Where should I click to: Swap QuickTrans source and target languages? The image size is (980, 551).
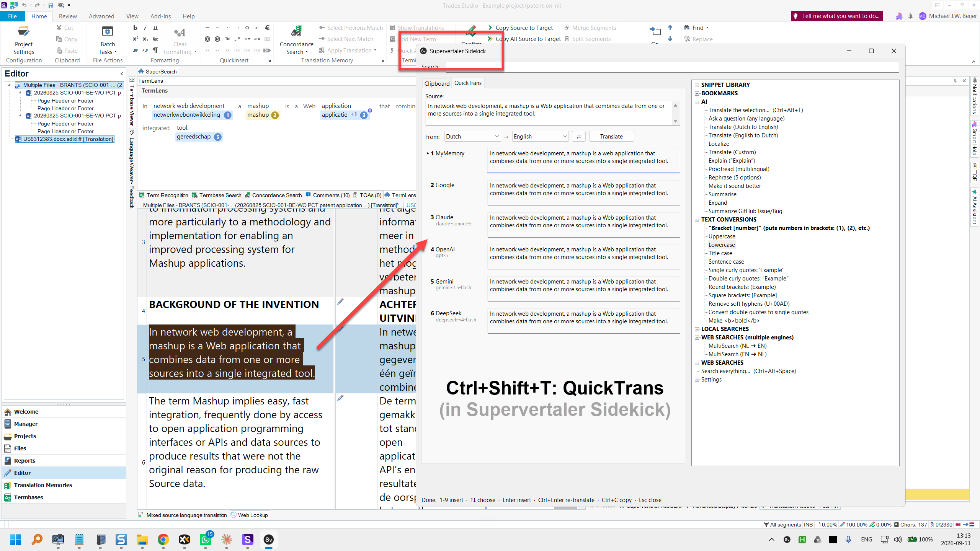coord(578,137)
